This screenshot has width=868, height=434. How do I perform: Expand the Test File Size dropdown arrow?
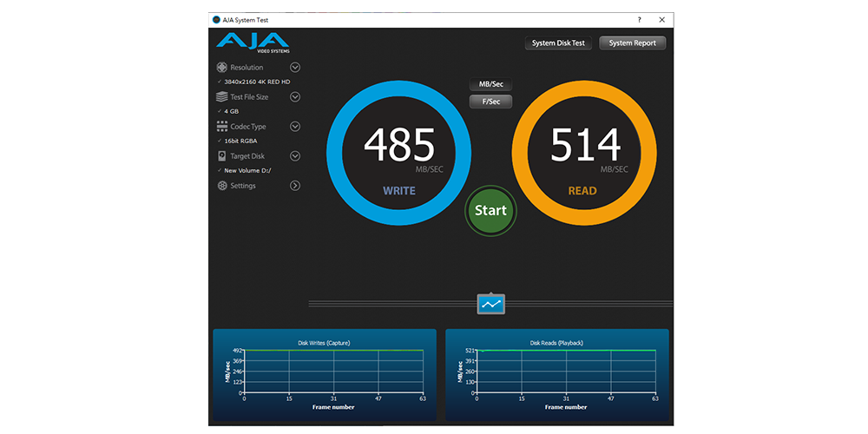[x=295, y=97]
